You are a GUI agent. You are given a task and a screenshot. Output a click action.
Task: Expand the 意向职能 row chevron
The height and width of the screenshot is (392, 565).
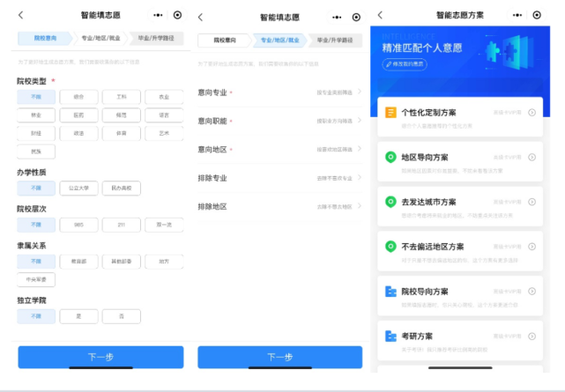[x=360, y=120]
